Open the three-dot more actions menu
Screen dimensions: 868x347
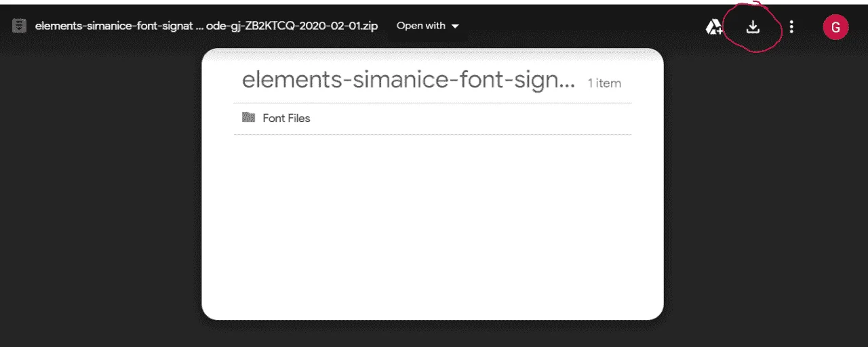coord(791,27)
